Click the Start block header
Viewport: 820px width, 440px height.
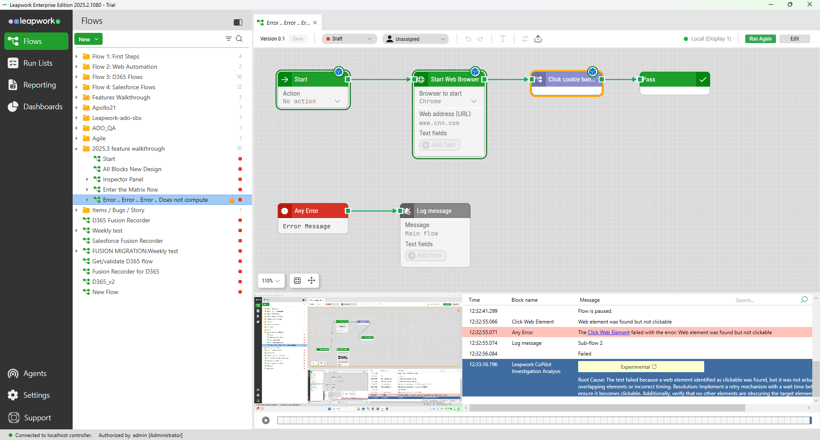[313, 80]
